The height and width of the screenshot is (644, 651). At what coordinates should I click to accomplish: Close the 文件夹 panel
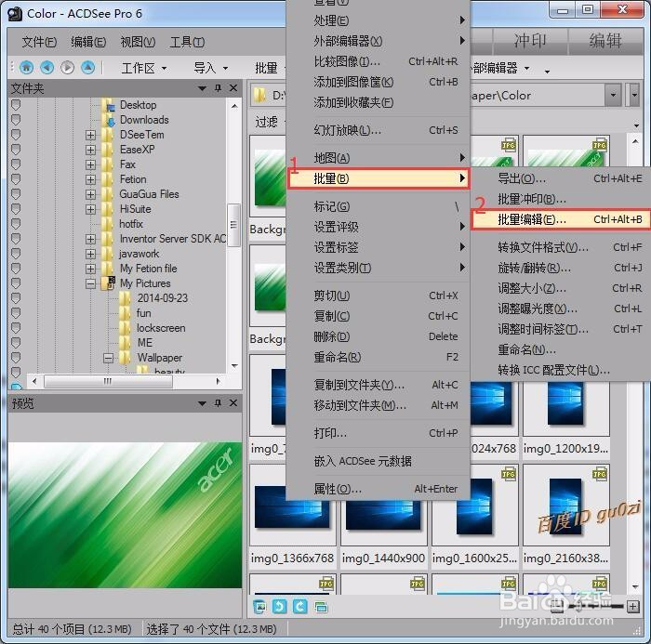(233, 88)
